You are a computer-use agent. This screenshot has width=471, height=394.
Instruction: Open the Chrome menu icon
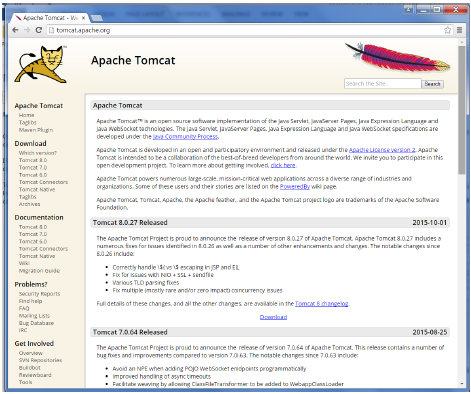(459, 30)
